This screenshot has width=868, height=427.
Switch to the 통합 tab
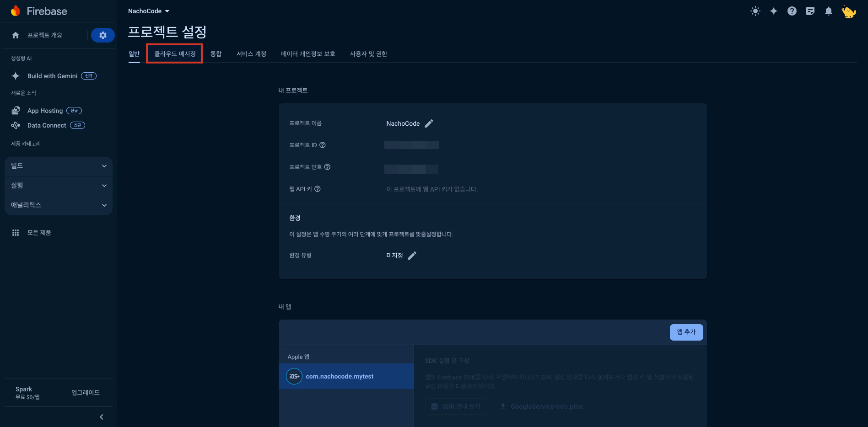216,54
